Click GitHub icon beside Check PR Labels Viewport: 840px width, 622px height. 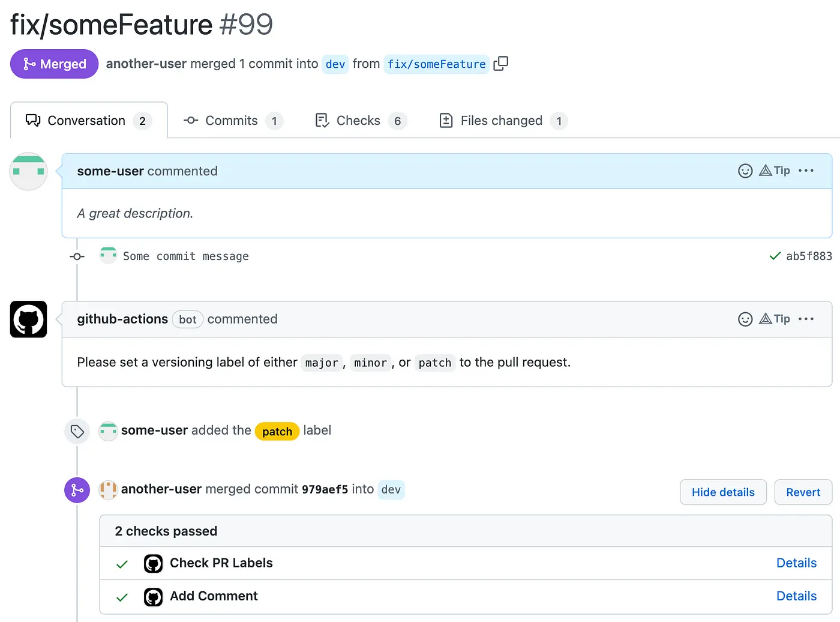[x=153, y=564]
